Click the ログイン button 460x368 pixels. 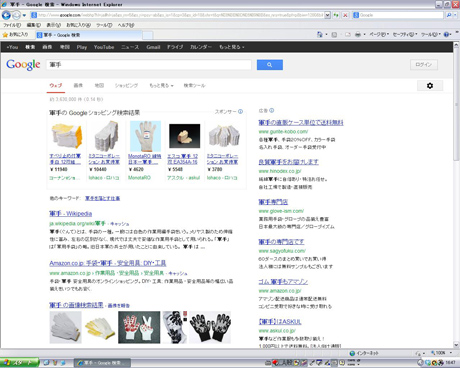click(424, 65)
